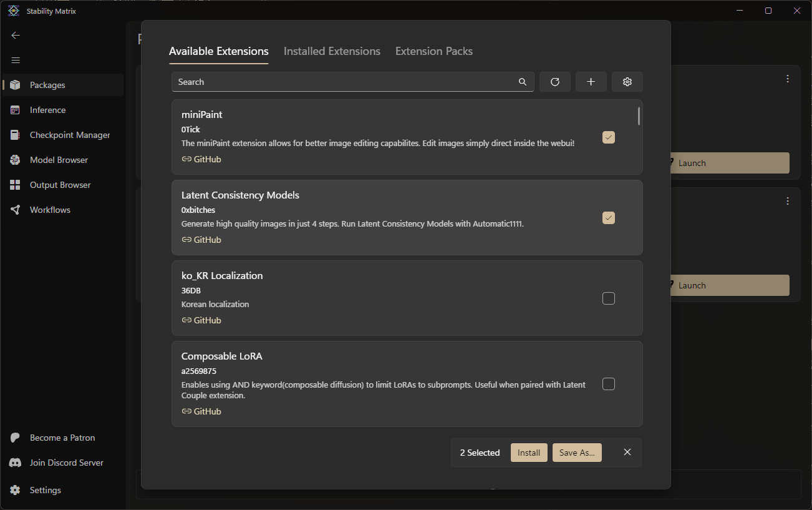Open Model Browser in the sidebar
Image resolution: width=812 pixels, height=510 pixels.
tap(62, 160)
